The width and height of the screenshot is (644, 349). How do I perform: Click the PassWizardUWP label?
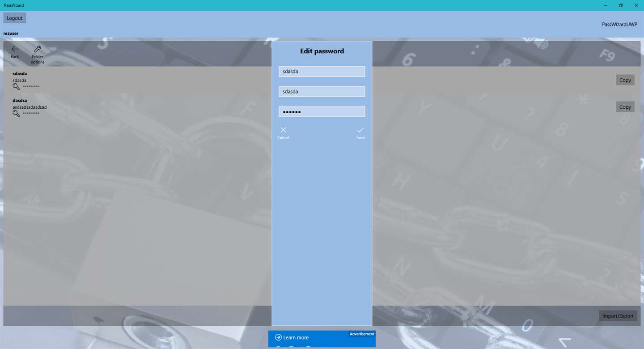click(619, 25)
